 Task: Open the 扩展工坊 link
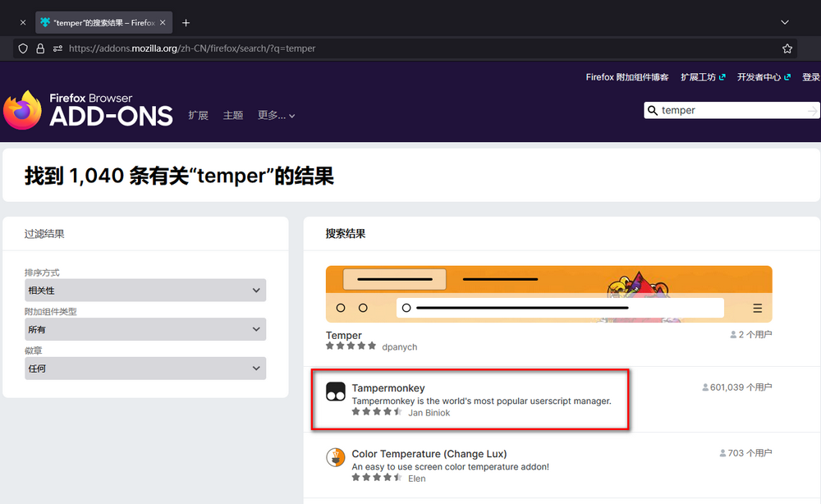(703, 77)
